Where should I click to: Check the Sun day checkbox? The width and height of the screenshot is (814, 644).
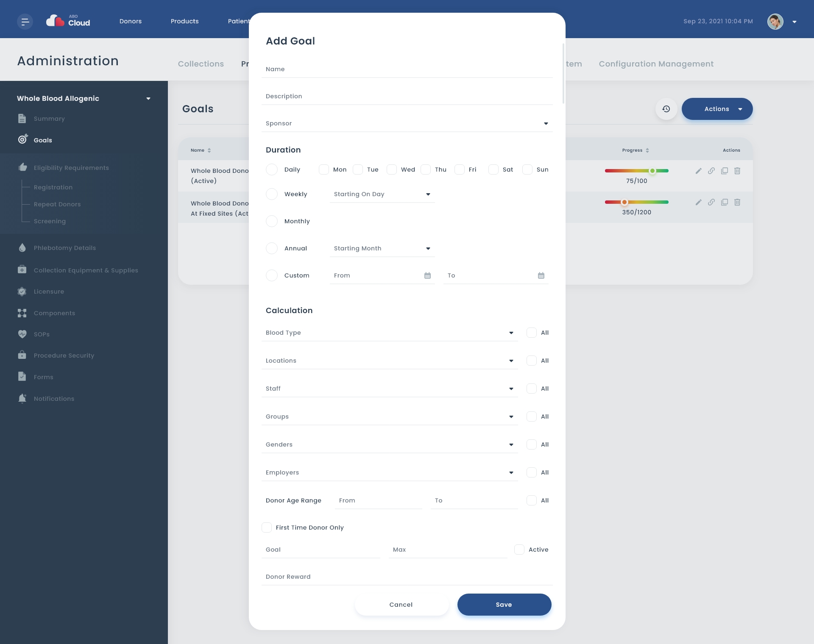[527, 169]
